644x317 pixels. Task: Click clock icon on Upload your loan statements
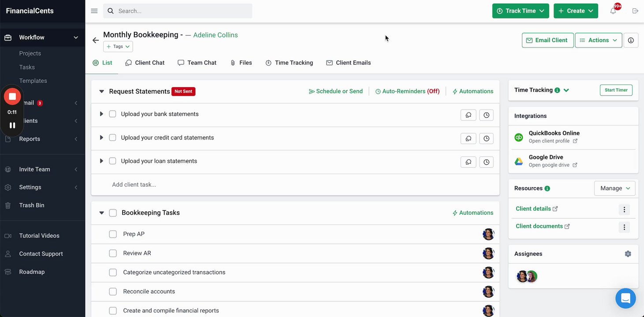(x=486, y=162)
